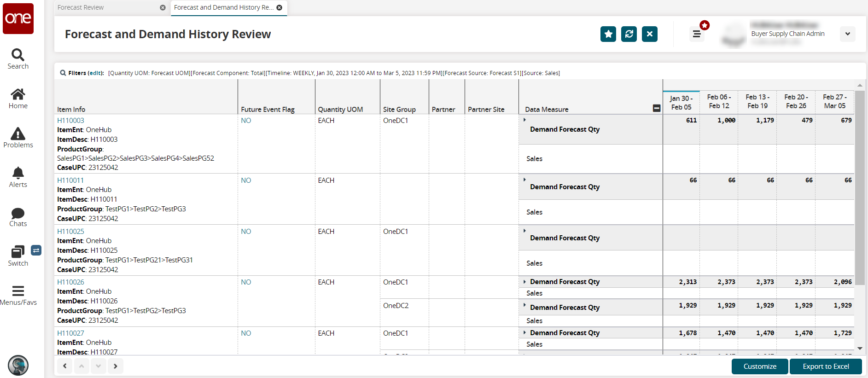Click the Switch windows icon
The height and width of the screenshot is (378, 868).
pyautogui.click(x=18, y=256)
